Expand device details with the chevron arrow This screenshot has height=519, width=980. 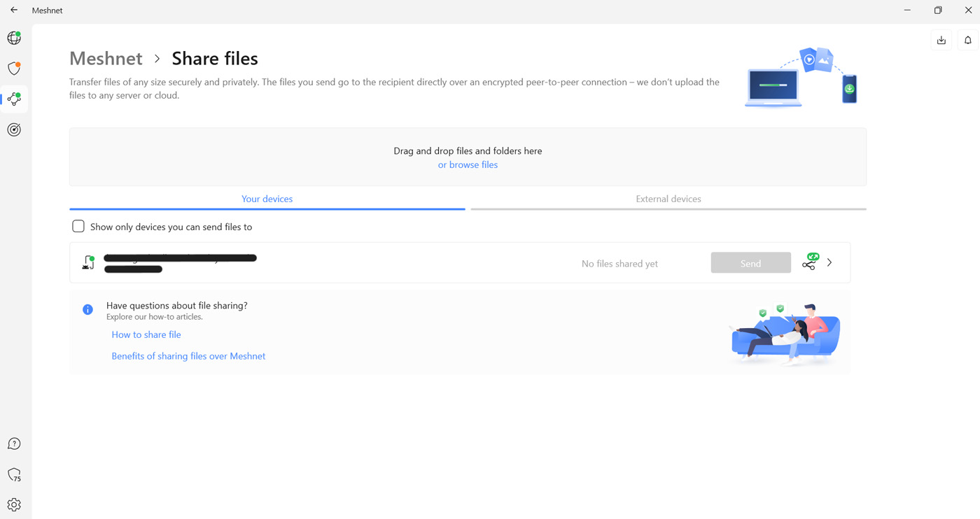829,263
